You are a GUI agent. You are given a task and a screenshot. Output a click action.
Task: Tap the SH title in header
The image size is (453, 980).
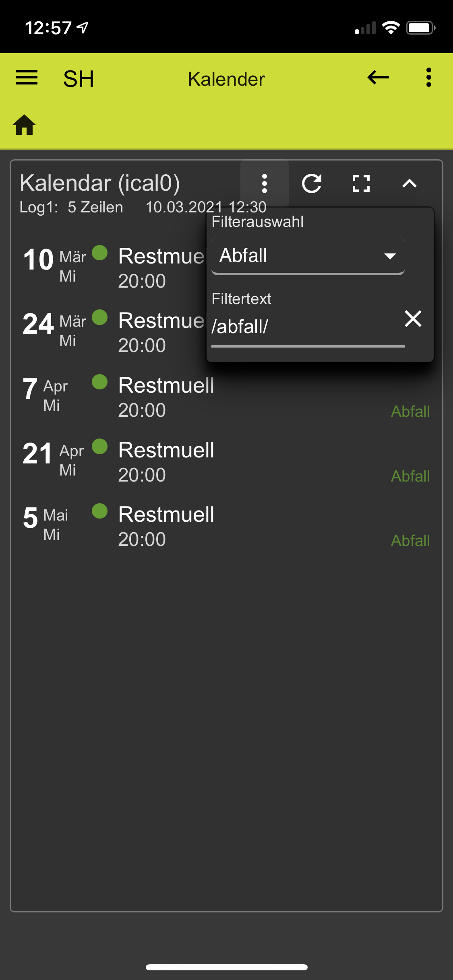(79, 79)
